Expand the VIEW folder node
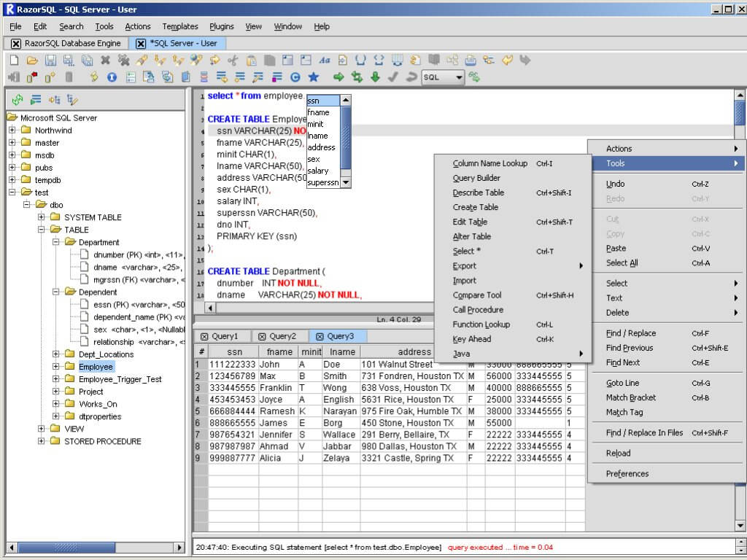Screen dimensions: 747x560 point(42,429)
